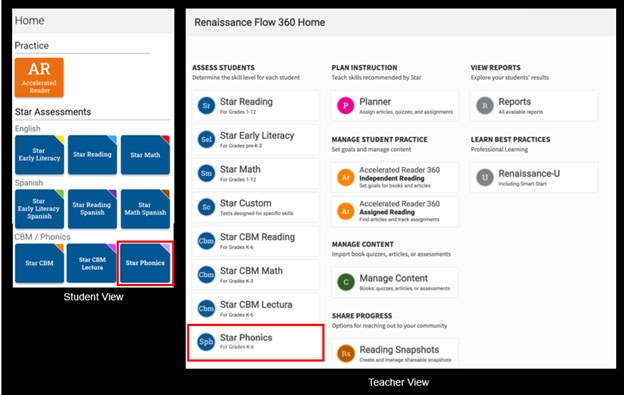This screenshot has width=624, height=395.
Task: Click the Cbm icon beside Star CBM Math
Action: 206,275
